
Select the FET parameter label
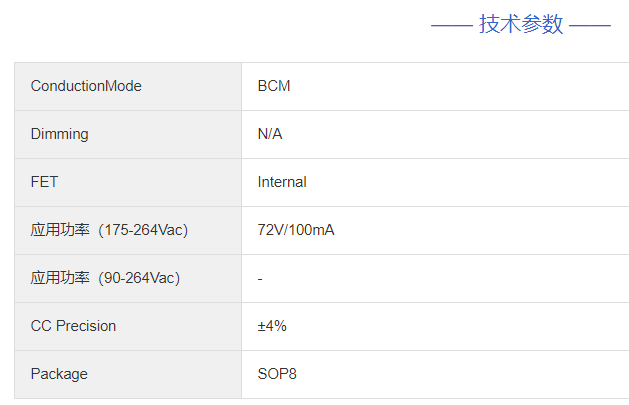pyautogui.click(x=45, y=182)
